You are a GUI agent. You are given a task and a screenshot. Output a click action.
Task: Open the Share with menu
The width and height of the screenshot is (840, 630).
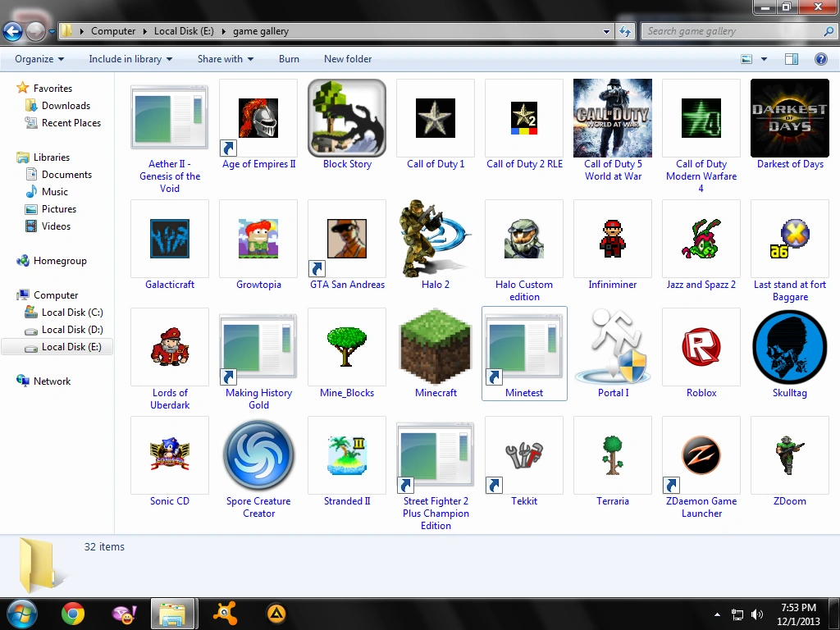225,59
